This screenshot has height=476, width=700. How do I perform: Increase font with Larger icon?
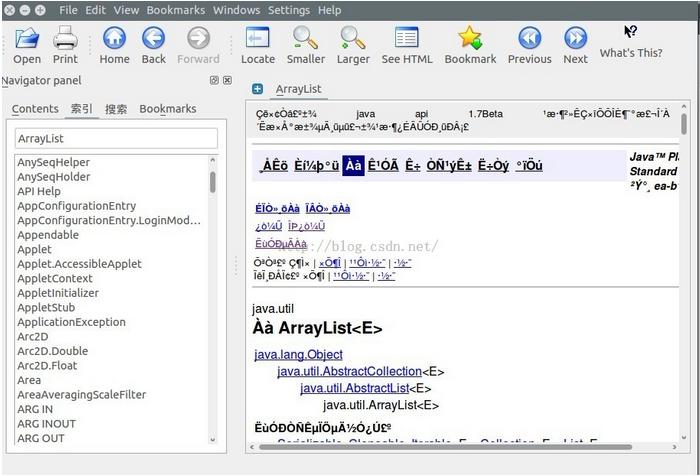(x=353, y=39)
